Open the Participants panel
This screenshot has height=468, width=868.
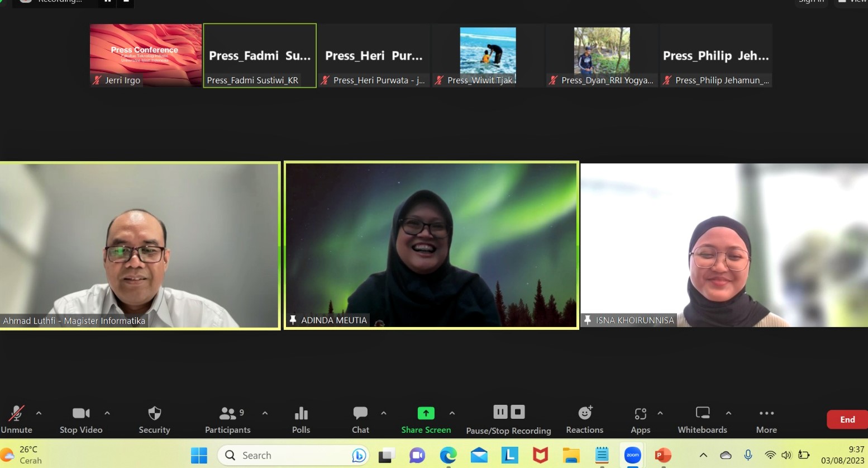[x=228, y=420]
